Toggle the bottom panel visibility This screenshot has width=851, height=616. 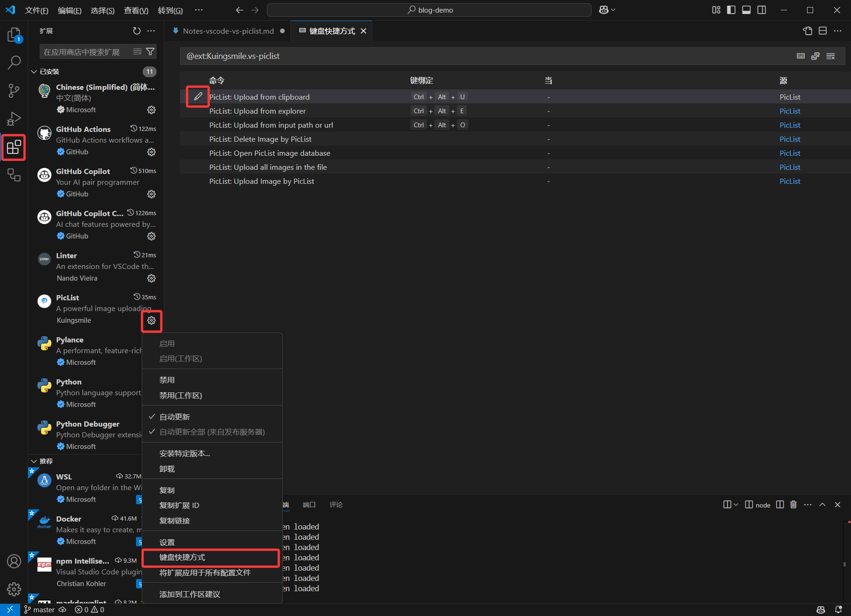(x=746, y=10)
